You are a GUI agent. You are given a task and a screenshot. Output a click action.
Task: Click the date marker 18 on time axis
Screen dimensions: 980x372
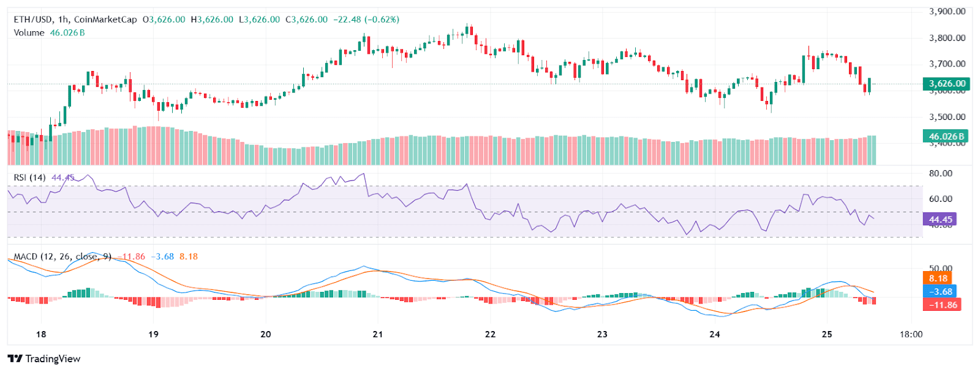tap(41, 334)
